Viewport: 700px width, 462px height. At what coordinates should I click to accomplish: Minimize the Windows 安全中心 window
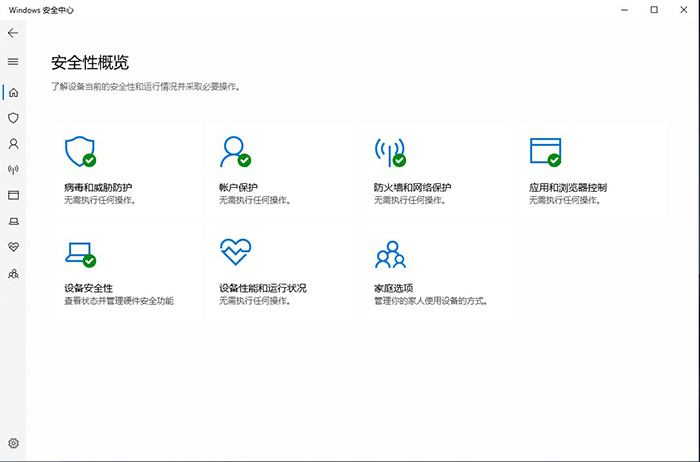point(625,10)
